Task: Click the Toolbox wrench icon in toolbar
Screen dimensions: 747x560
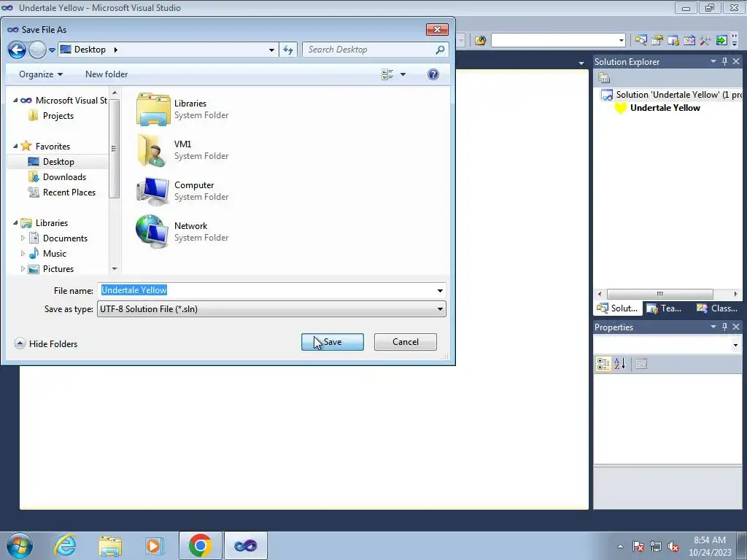Action: coord(705,41)
